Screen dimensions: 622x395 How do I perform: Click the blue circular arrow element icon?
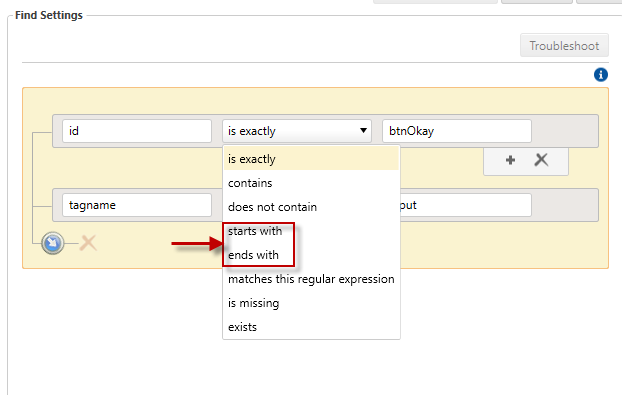(53, 243)
